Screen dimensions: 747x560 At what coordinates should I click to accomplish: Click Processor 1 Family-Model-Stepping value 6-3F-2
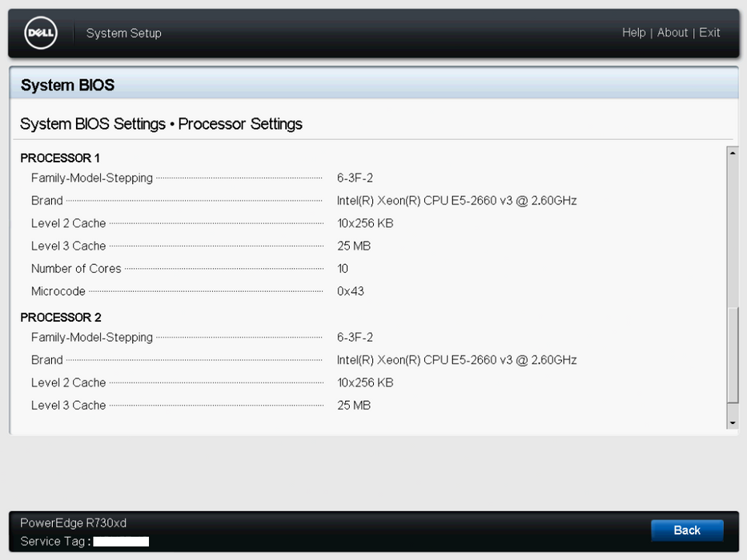tap(355, 178)
